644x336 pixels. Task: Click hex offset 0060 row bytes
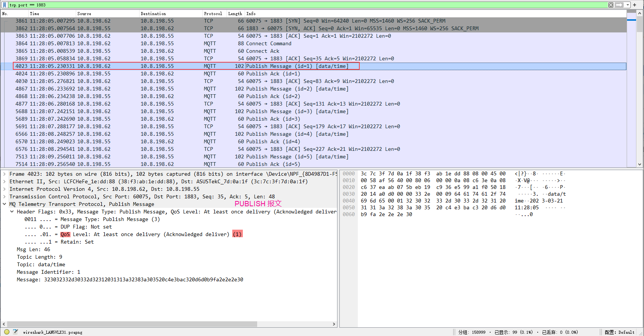pos(386,214)
